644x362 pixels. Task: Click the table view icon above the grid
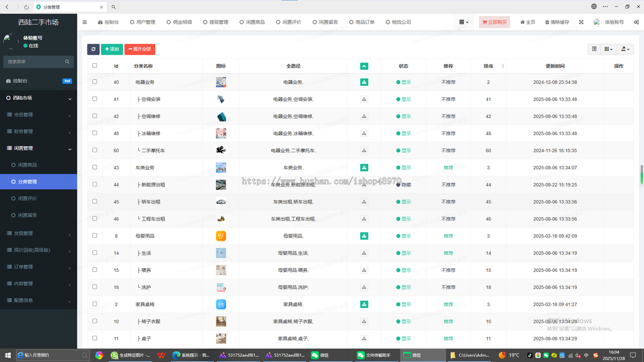(594, 49)
